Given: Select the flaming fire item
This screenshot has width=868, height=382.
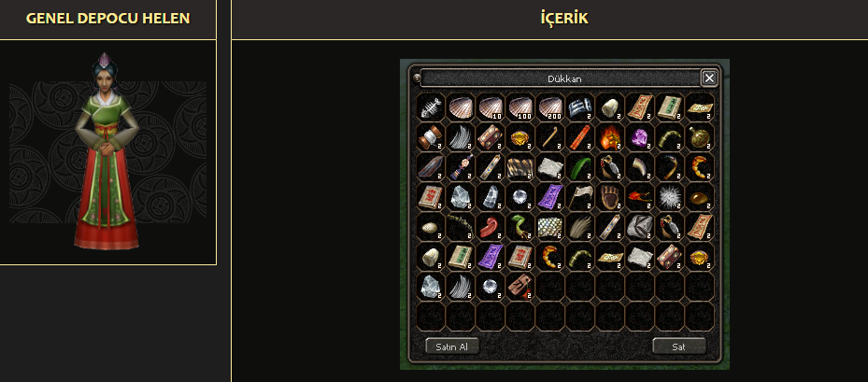Looking at the screenshot, I should tap(609, 137).
